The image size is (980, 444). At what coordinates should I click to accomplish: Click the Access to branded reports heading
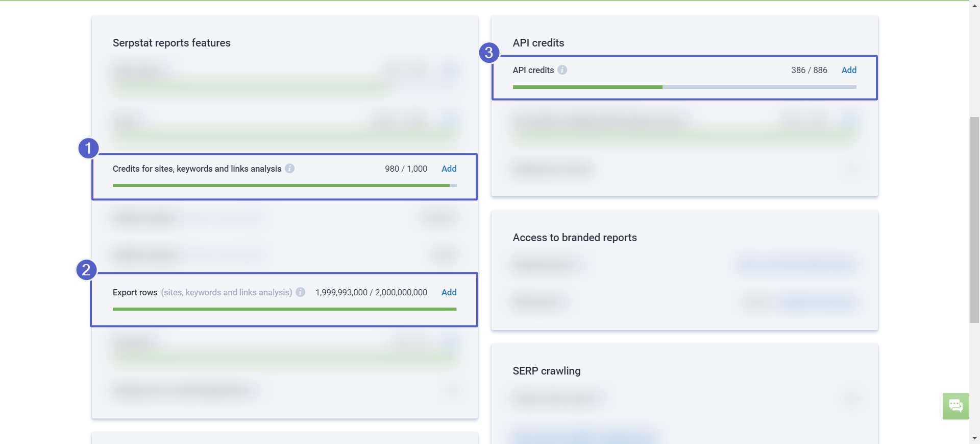coord(575,238)
